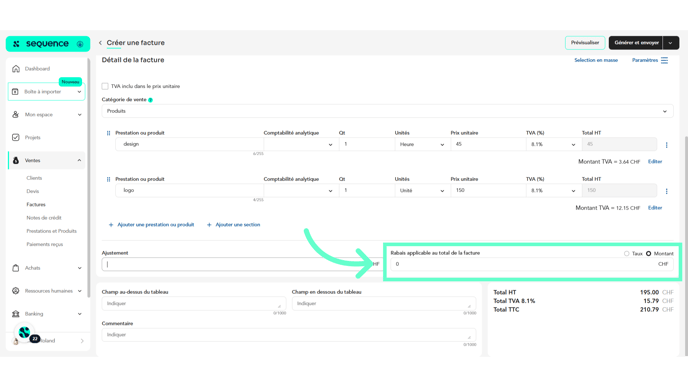Open Comptabilité analytique dropdown for design line

pos(301,144)
